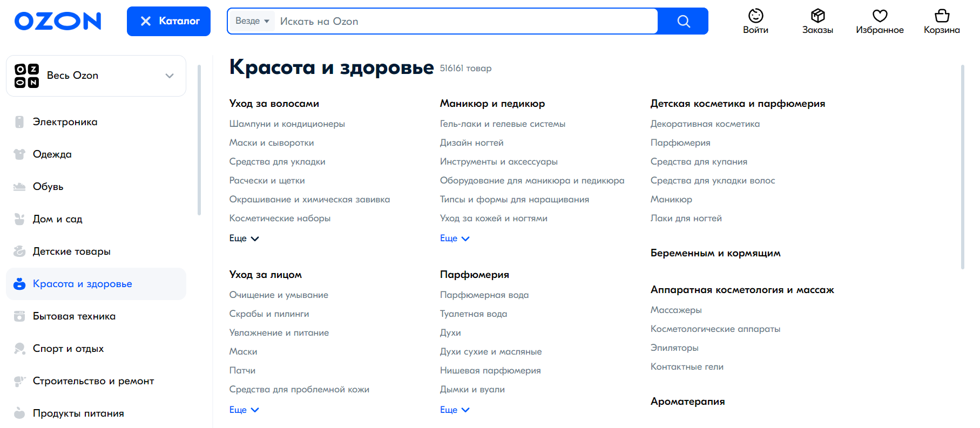The width and height of the screenshot is (980, 428).
Task: Open Ароматерапия heading
Action: point(688,402)
